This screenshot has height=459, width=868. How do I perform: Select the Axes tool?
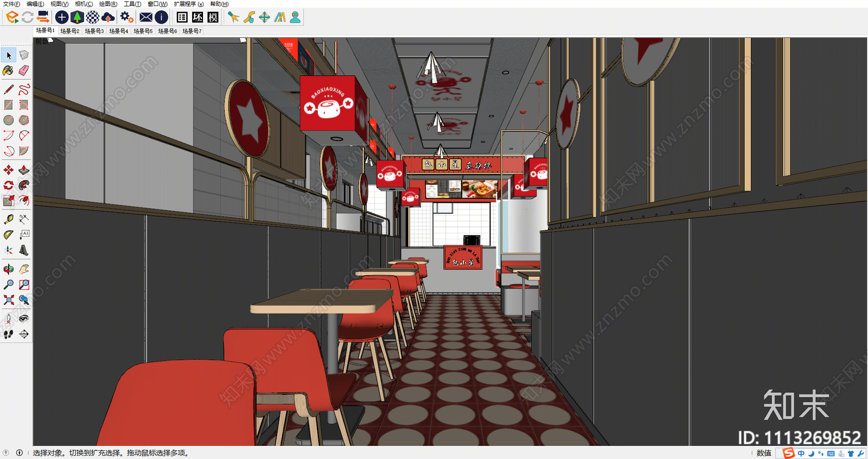[9, 250]
